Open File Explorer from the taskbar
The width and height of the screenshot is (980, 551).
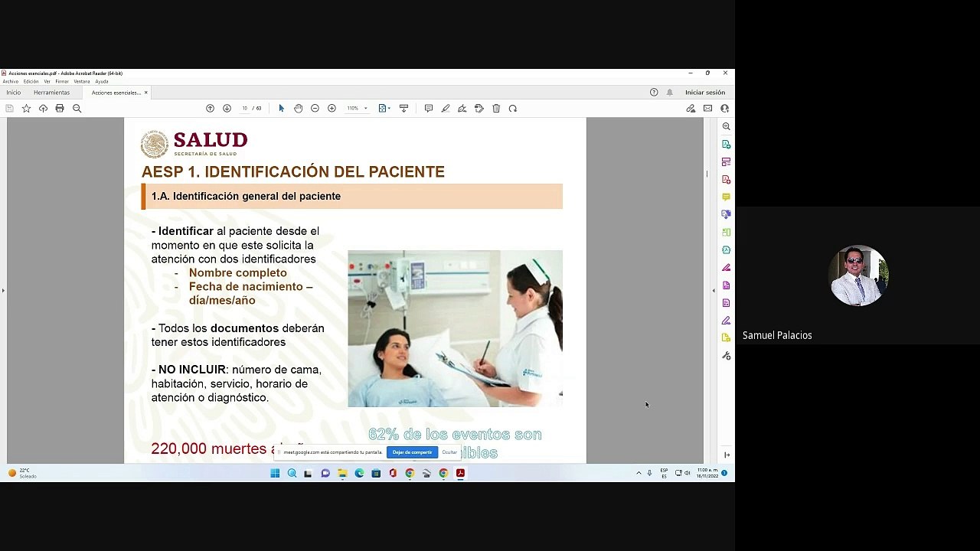point(342,473)
